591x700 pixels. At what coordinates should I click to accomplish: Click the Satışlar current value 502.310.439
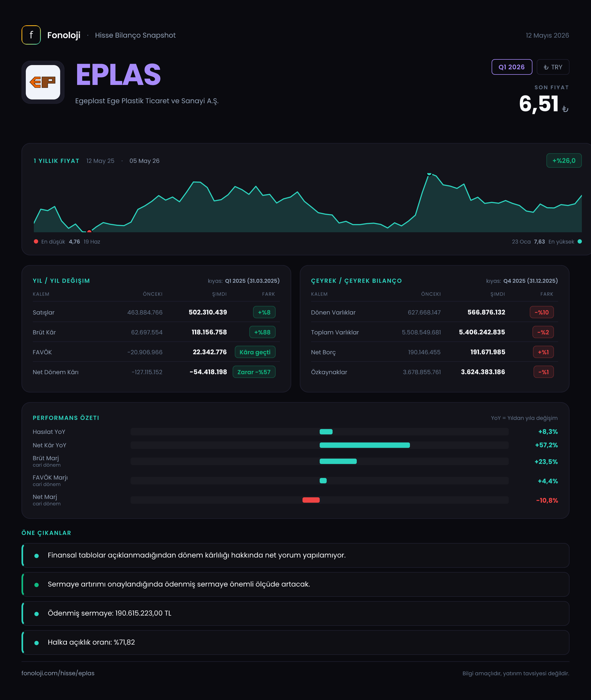208,312
